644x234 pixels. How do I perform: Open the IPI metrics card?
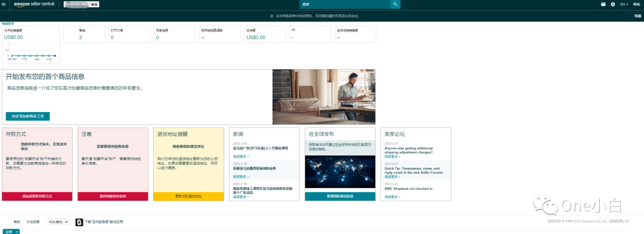(x=310, y=35)
